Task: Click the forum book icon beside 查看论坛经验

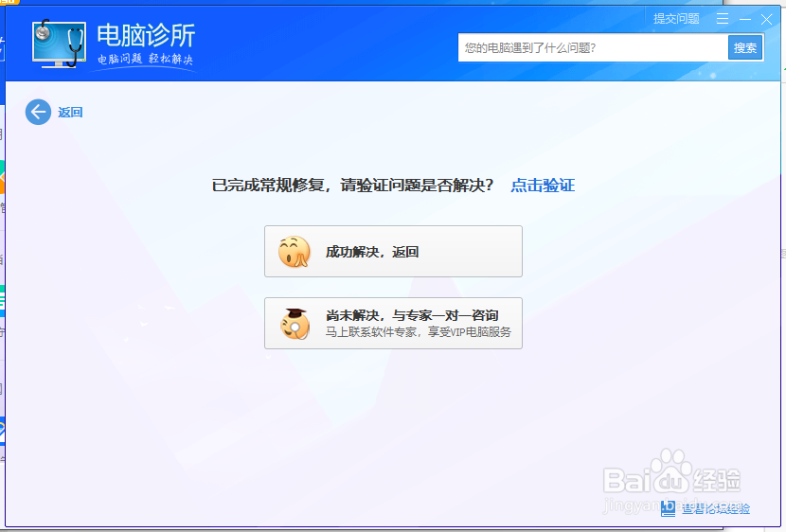Action: tap(669, 508)
